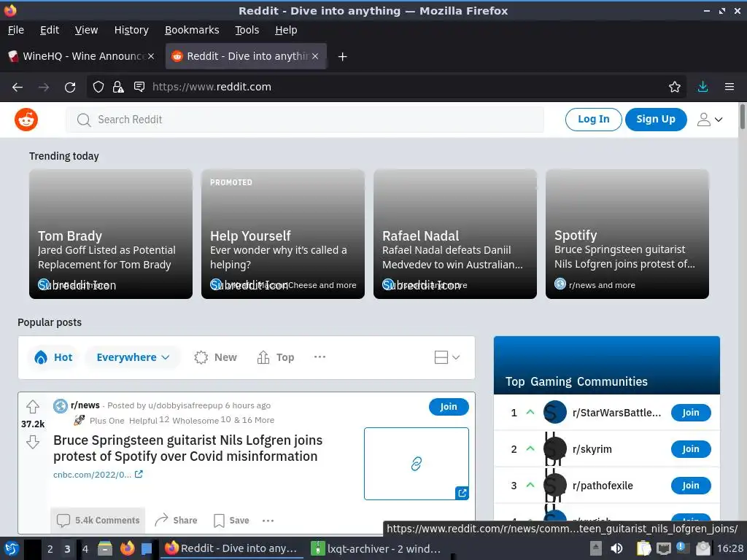Click the Sign Up button
The image size is (747, 560).
tap(656, 120)
